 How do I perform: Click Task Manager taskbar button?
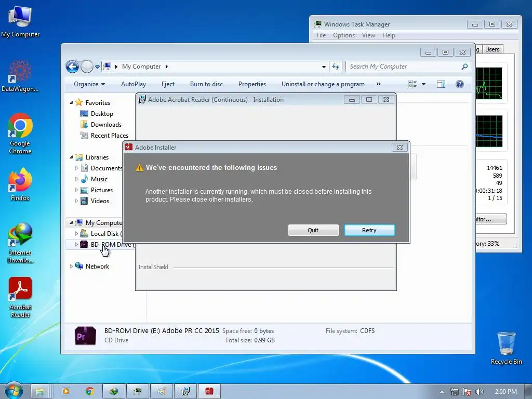click(137, 392)
